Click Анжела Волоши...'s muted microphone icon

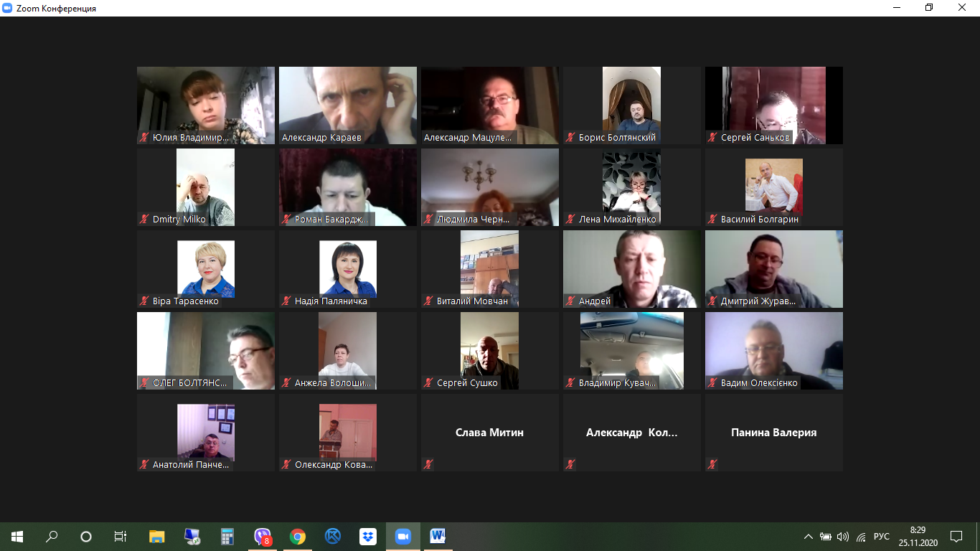(286, 383)
